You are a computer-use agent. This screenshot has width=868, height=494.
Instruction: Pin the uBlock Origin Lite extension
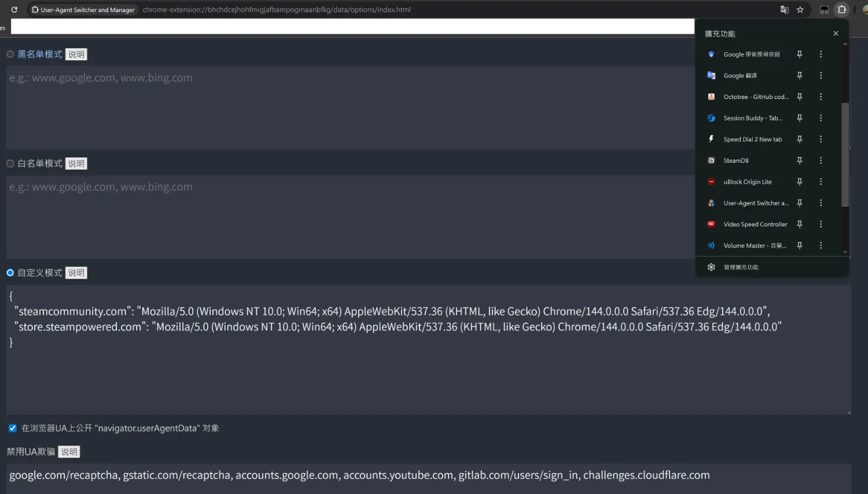point(799,182)
